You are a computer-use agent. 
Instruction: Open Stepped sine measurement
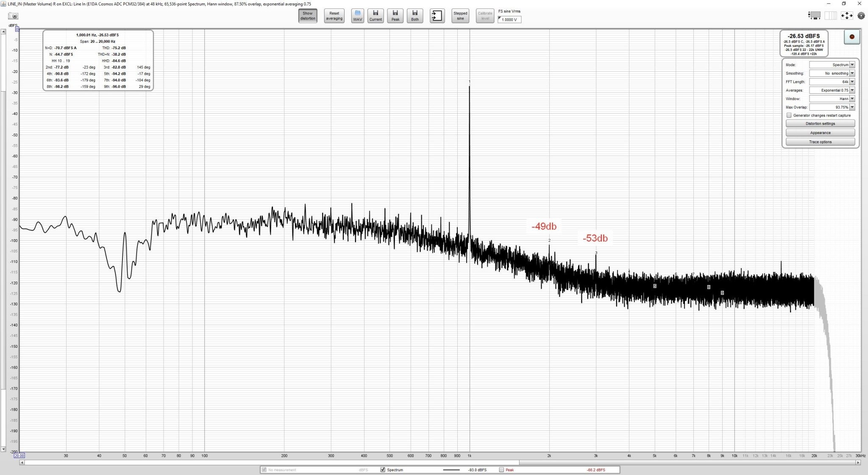click(460, 16)
